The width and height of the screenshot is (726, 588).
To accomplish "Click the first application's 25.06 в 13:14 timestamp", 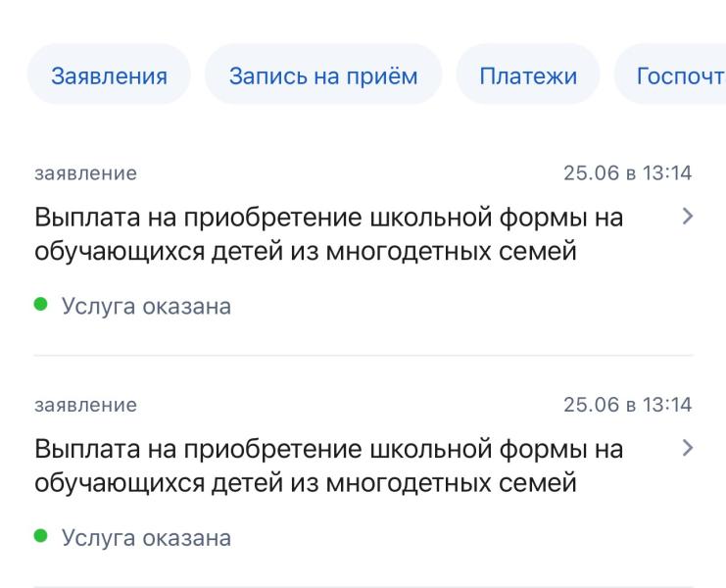I will pos(627,173).
